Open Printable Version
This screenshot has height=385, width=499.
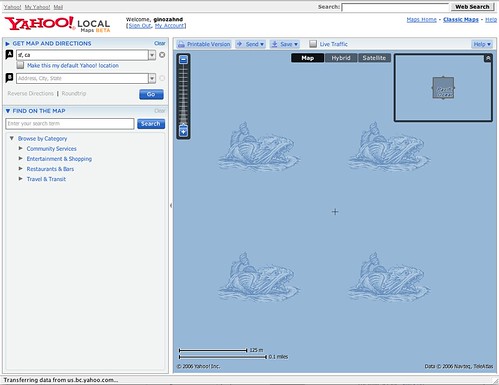204,44
